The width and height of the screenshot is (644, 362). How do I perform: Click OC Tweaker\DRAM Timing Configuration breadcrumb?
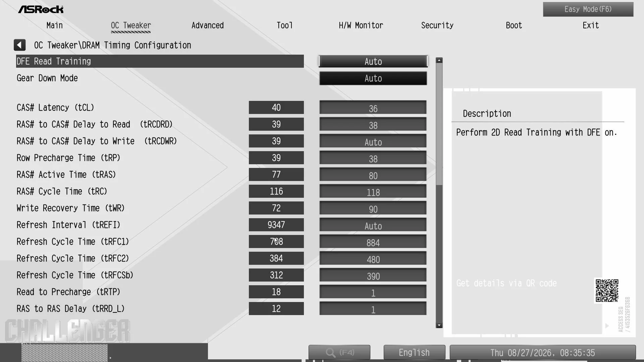point(112,45)
